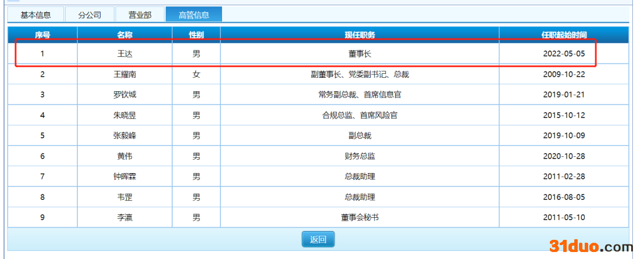This screenshot has width=644, height=259.
Task: Select the name 钟晖霖 in row 7
Action: 125,177
